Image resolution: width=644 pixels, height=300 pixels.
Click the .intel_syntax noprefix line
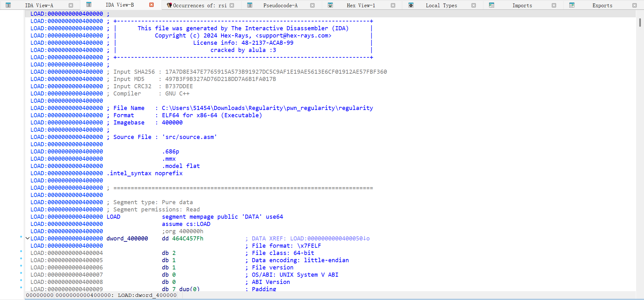pos(145,173)
